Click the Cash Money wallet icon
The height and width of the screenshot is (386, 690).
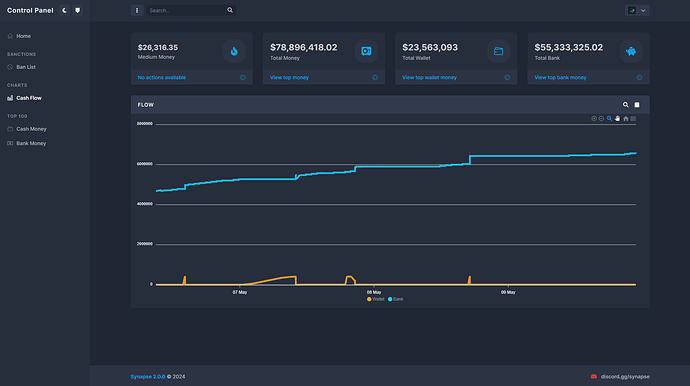point(10,129)
